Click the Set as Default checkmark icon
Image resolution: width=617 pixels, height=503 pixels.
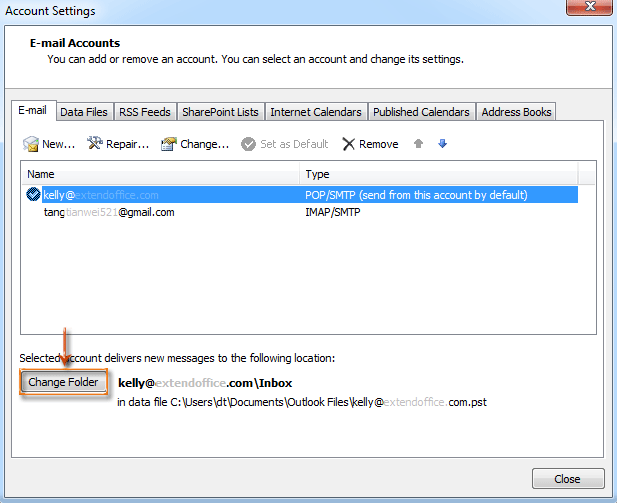[249, 144]
